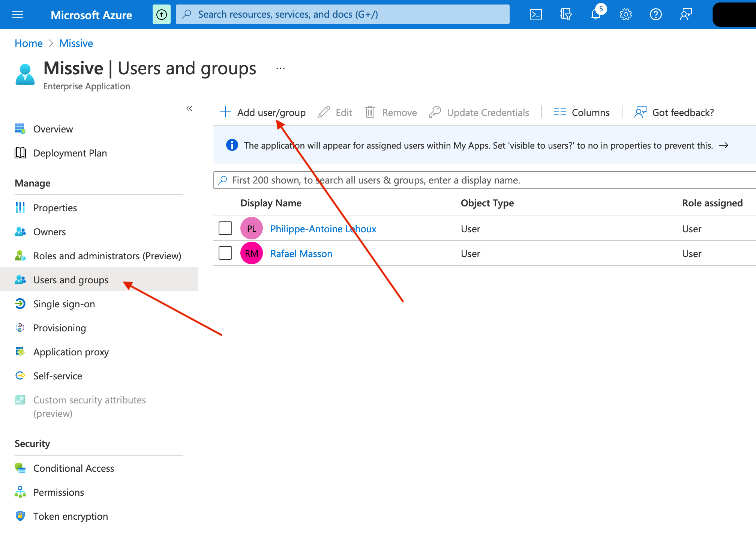
Task: Open Custom security attributes (preview)
Action: [x=90, y=407]
